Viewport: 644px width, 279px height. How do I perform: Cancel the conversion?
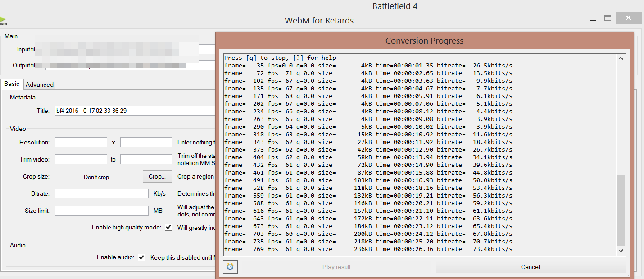pyautogui.click(x=531, y=267)
